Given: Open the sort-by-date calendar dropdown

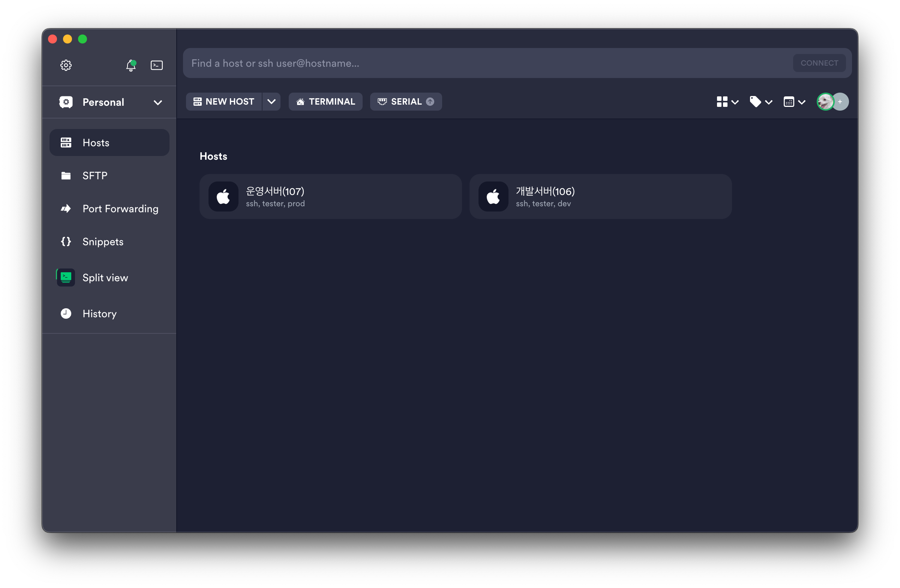Looking at the screenshot, I should tap(794, 102).
